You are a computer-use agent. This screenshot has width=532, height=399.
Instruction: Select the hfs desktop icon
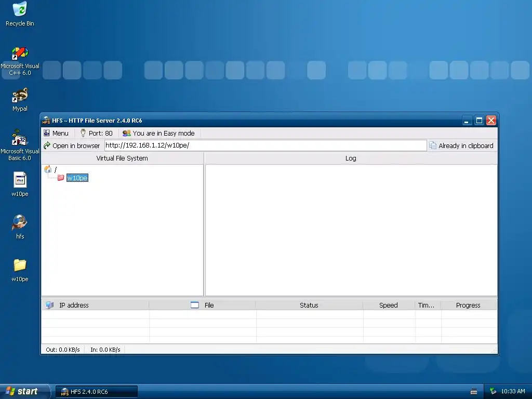pyautogui.click(x=20, y=227)
